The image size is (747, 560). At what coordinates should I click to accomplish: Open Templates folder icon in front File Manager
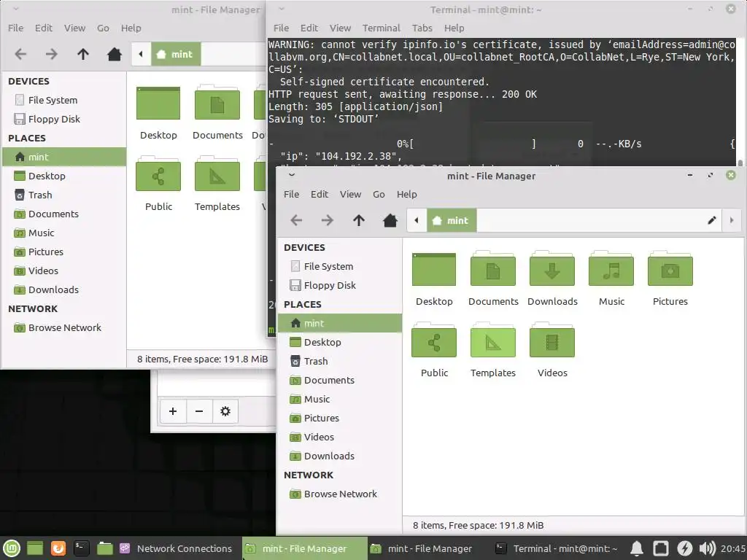[493, 341]
